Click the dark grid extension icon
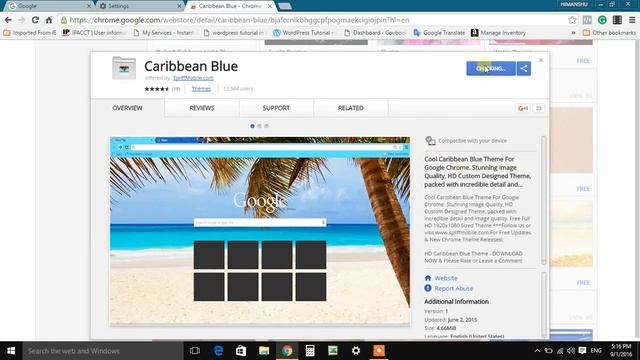640x360 pixels. [x=617, y=20]
